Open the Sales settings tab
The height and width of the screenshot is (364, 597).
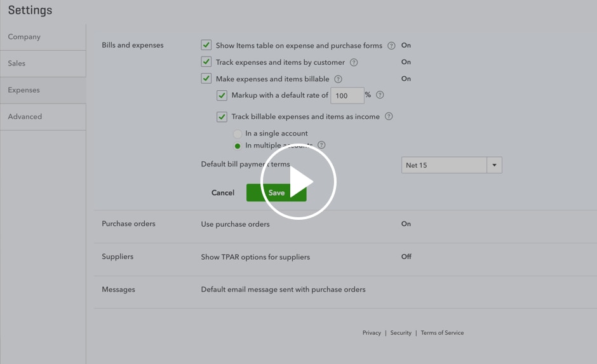tap(17, 64)
